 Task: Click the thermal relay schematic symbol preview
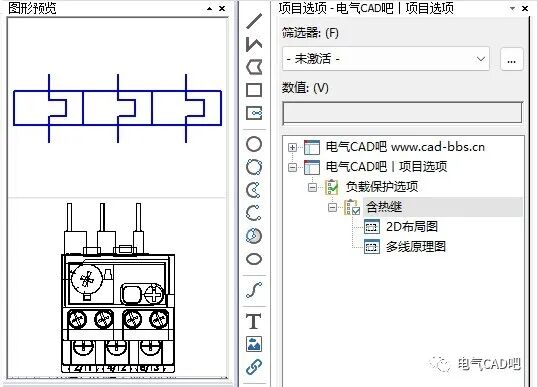tap(117, 108)
